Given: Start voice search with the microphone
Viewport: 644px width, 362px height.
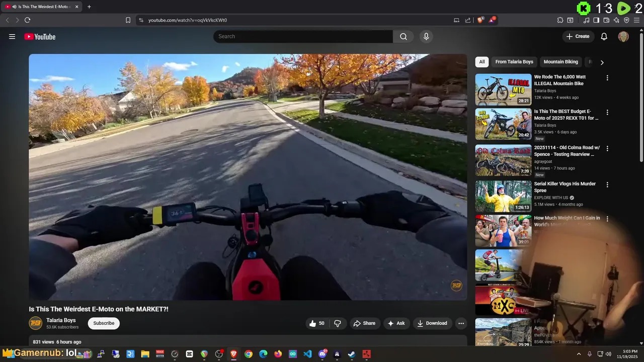Looking at the screenshot, I should pos(426,36).
